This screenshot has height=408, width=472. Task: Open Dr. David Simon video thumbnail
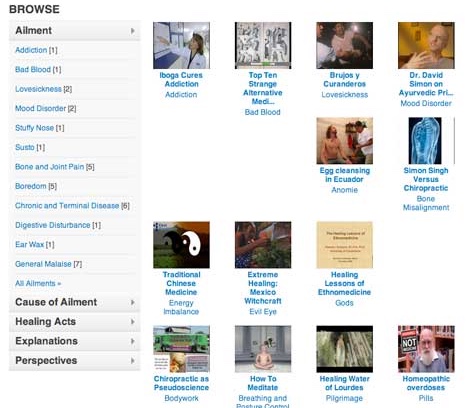click(x=426, y=45)
